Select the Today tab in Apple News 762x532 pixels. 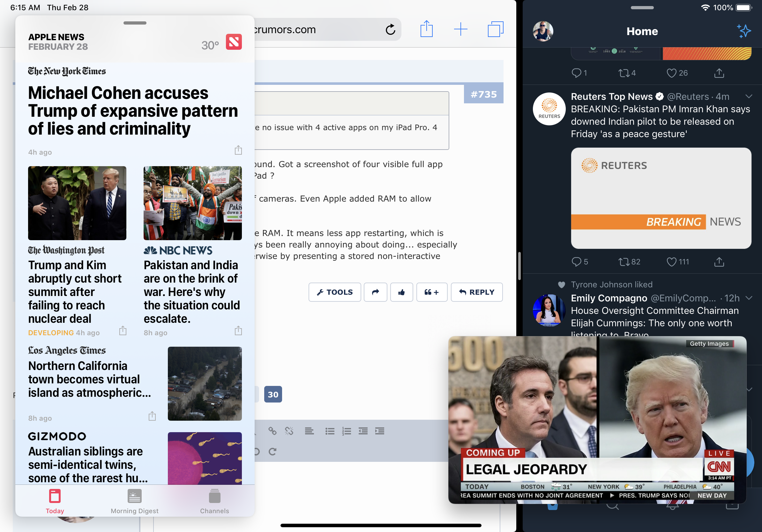coord(55,501)
